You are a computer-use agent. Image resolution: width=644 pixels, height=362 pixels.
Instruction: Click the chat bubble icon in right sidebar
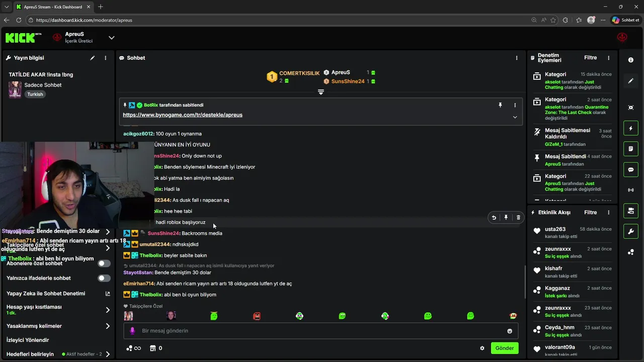click(630, 170)
